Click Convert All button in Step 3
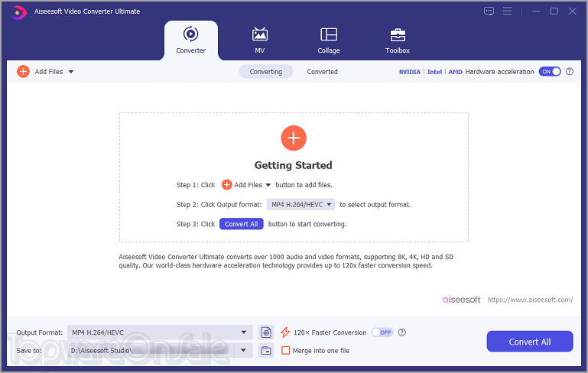 (x=241, y=224)
